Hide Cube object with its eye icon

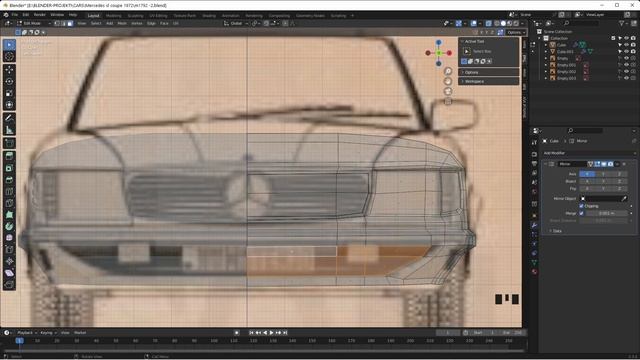tap(627, 45)
